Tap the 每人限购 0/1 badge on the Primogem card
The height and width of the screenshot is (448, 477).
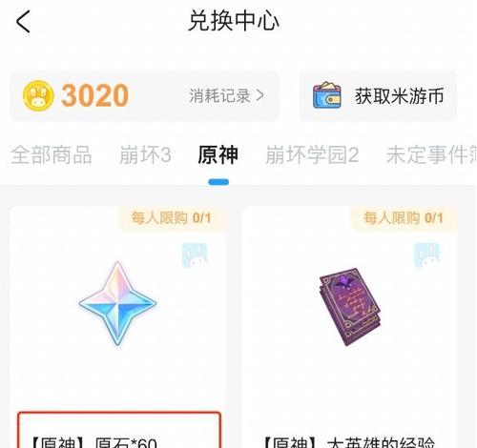click(172, 218)
